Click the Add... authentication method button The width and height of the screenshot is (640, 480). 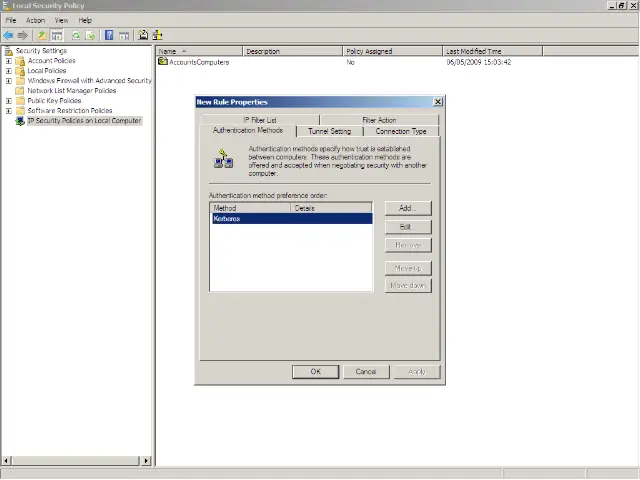tap(407, 208)
